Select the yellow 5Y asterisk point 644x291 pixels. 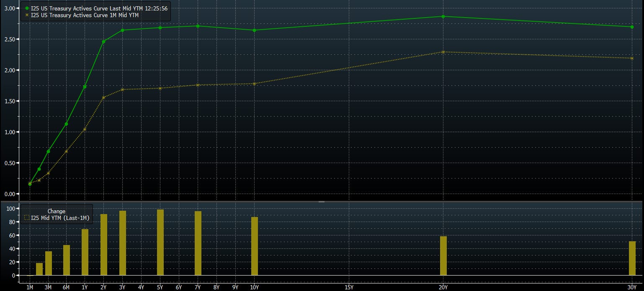(160, 88)
